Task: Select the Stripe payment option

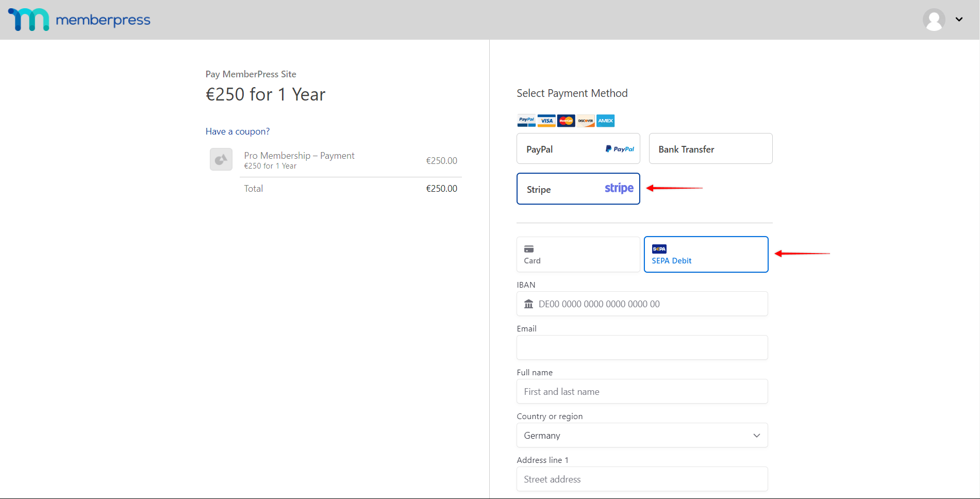Action: click(x=578, y=189)
